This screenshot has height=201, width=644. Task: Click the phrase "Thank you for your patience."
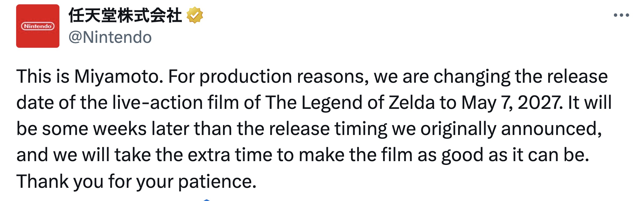[136, 181]
